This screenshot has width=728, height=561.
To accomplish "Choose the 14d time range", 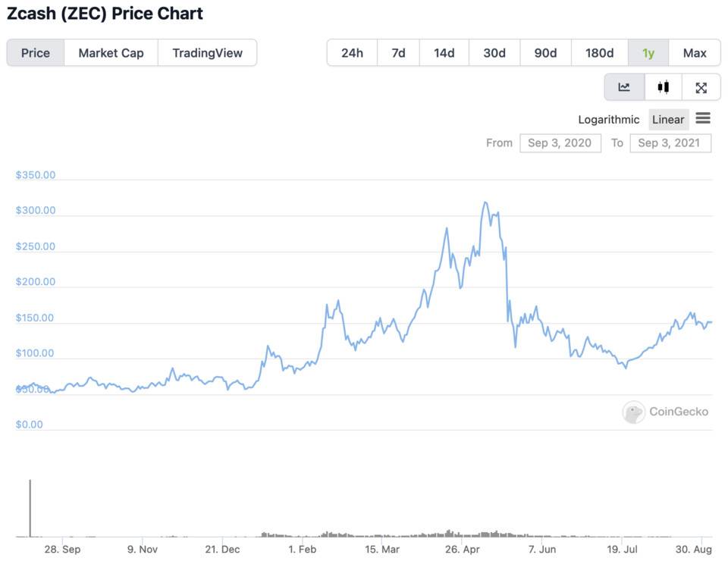I will coord(444,53).
